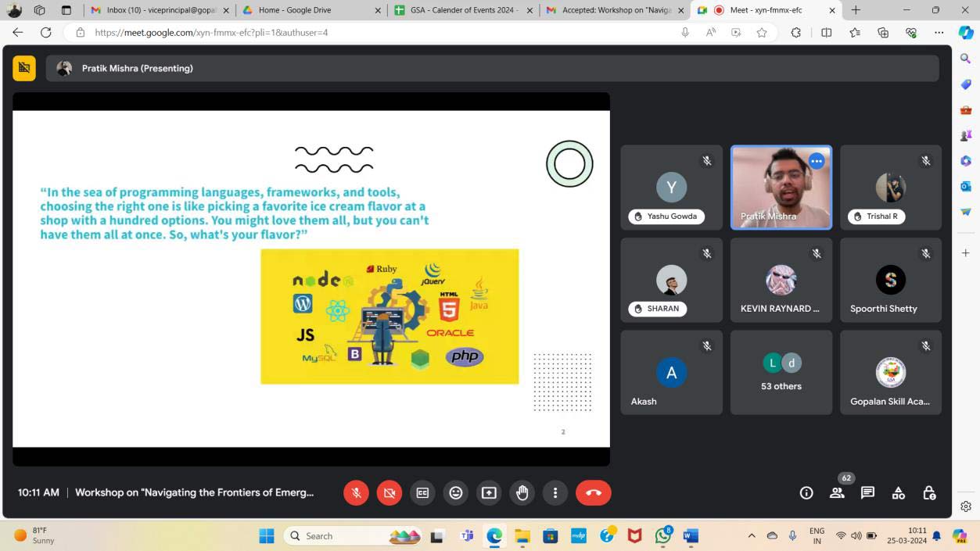Switch input language via ENG IN indicator
The width and height of the screenshot is (980, 551).
click(817, 535)
